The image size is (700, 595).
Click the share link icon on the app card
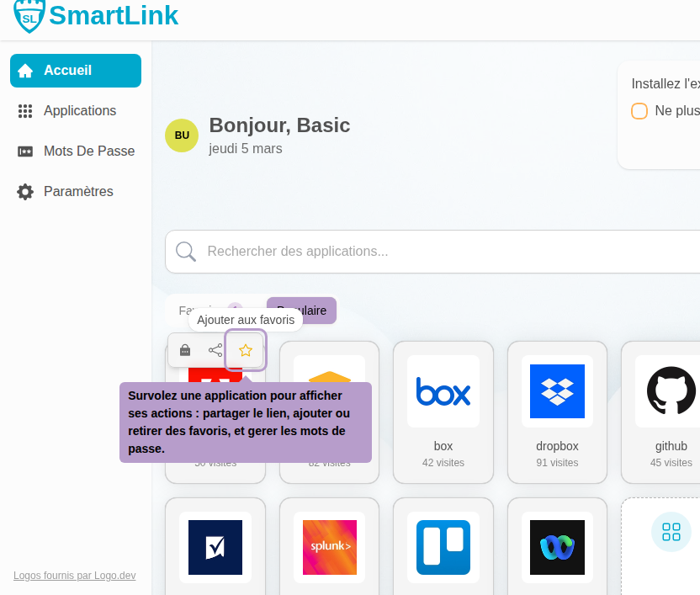(215, 350)
